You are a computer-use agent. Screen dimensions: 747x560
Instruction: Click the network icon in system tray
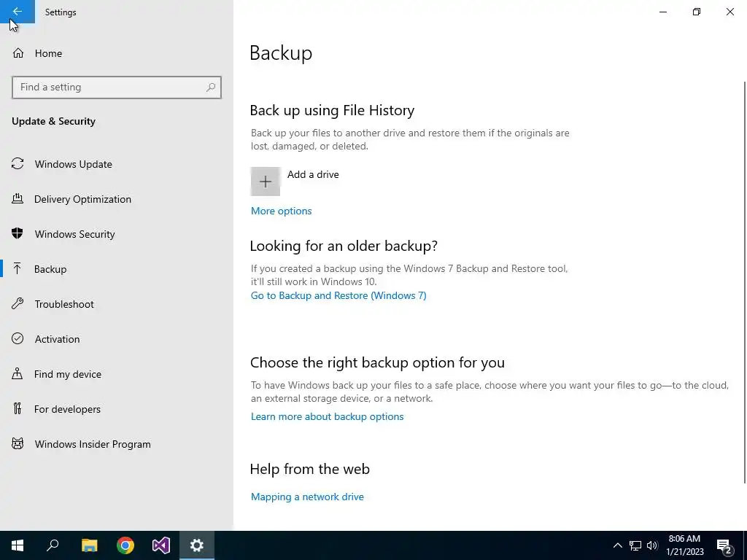tap(635, 545)
